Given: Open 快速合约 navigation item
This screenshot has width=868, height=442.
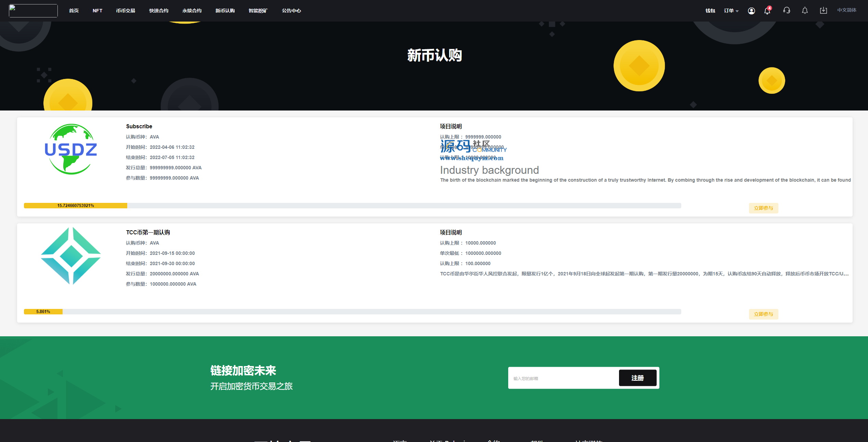Looking at the screenshot, I should pos(159,11).
